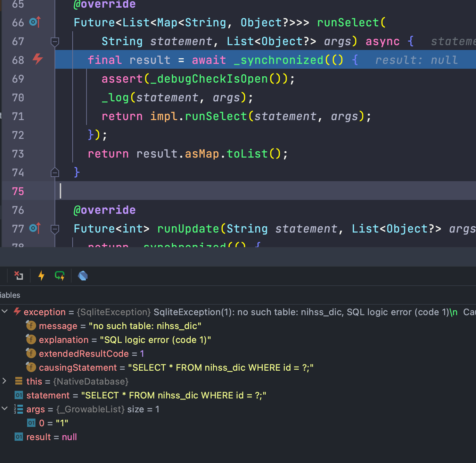476x463 pixels.
Task: Click the field icon beside causingStatement
Action: [31, 367]
